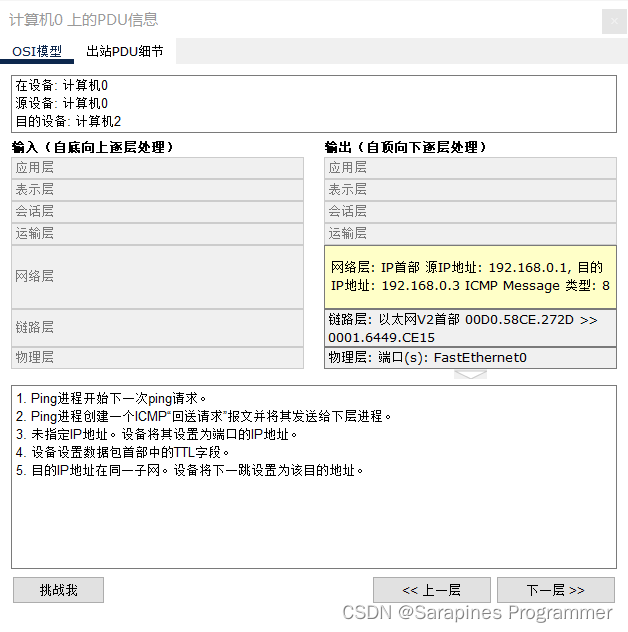Image resolution: width=628 pixels, height=632 pixels.
Task: Click the input 物理层 row
Action: click(158, 358)
